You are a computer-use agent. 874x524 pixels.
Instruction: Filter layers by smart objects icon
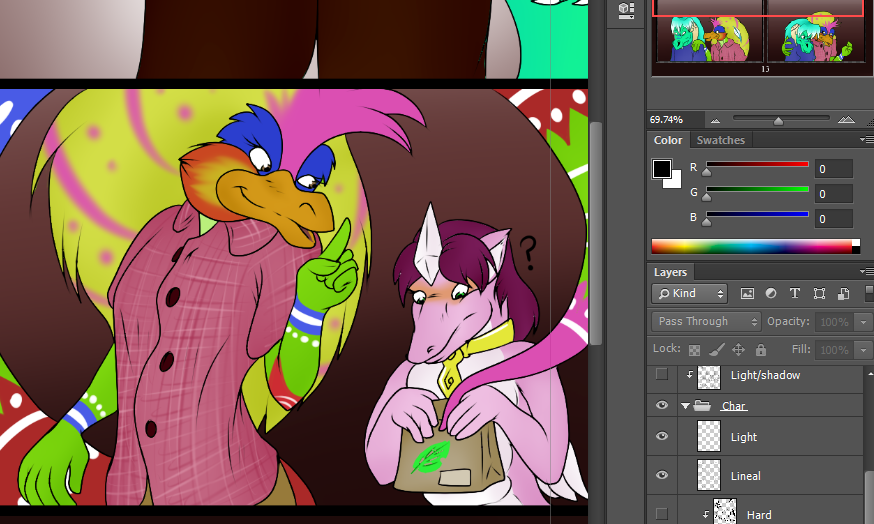click(x=843, y=293)
